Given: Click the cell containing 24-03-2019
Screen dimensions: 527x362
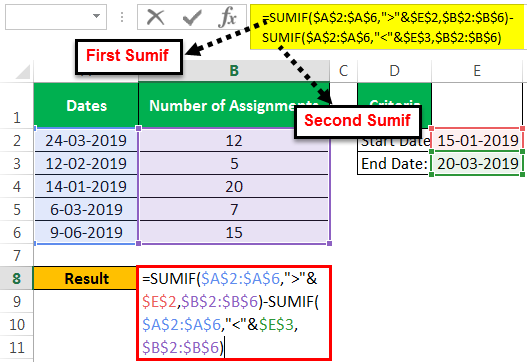Looking at the screenshot, I should (86, 140).
